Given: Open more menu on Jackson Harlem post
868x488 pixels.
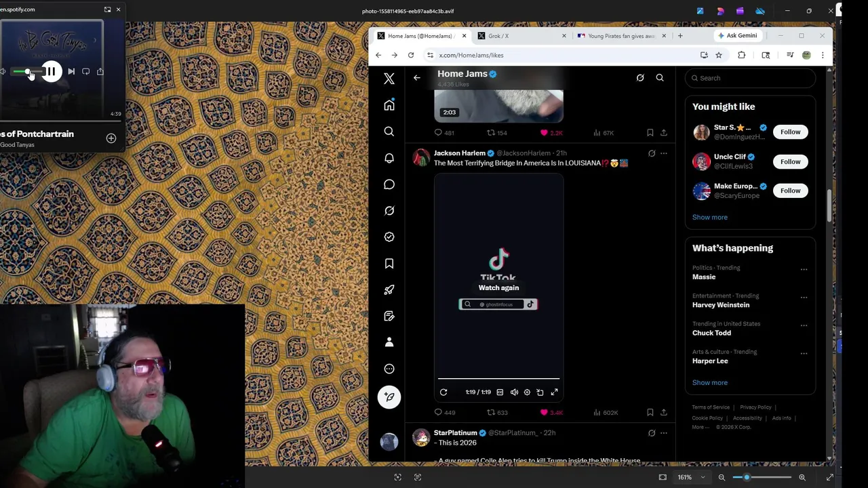Looking at the screenshot, I should pyautogui.click(x=664, y=153).
